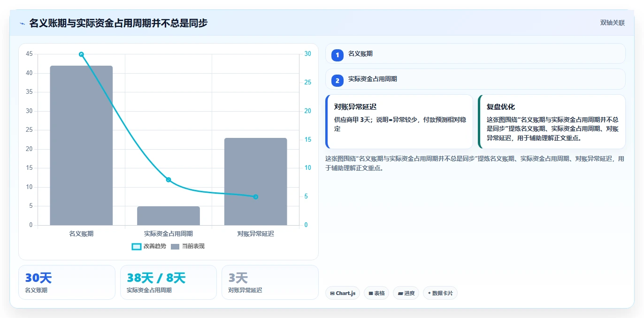Toggle the 改善趋势 legend item
This screenshot has width=644, height=318.
(x=149, y=246)
